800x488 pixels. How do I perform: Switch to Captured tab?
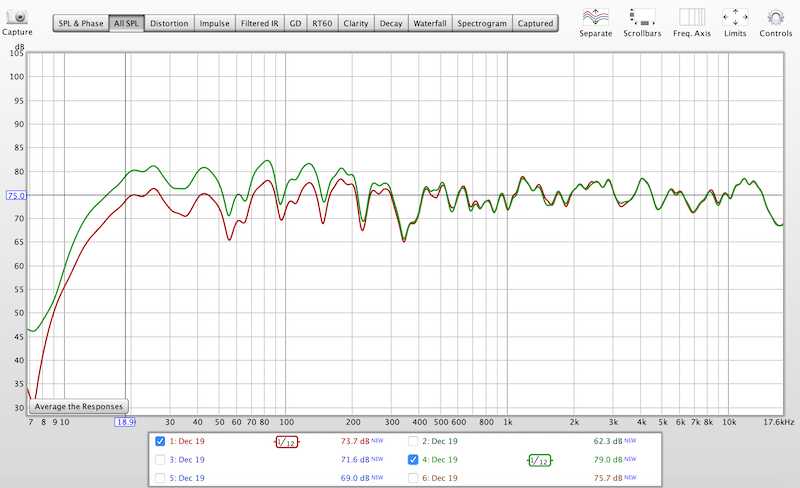tap(535, 23)
